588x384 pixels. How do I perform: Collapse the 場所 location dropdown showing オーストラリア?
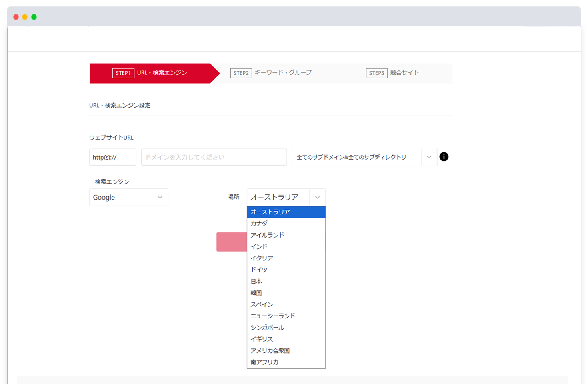click(x=286, y=197)
